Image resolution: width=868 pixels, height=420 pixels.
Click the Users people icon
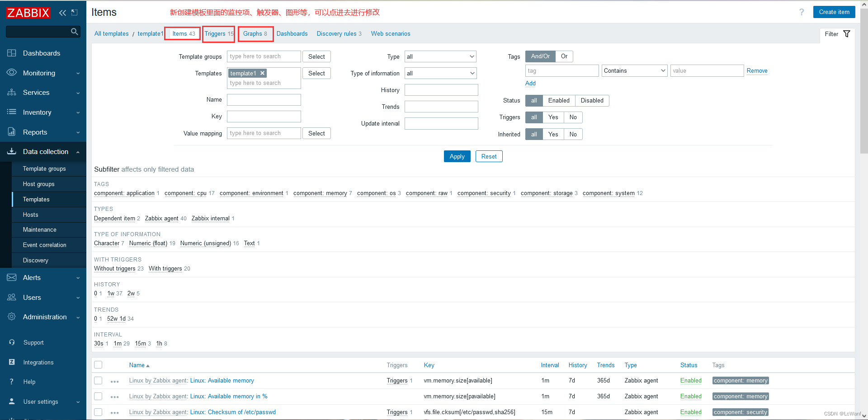pos(12,297)
